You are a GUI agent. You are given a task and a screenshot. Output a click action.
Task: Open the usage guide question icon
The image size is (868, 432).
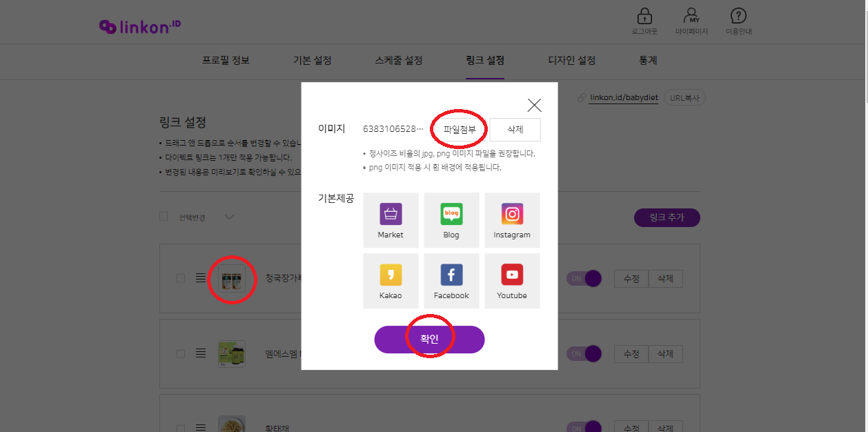pyautogui.click(x=738, y=16)
